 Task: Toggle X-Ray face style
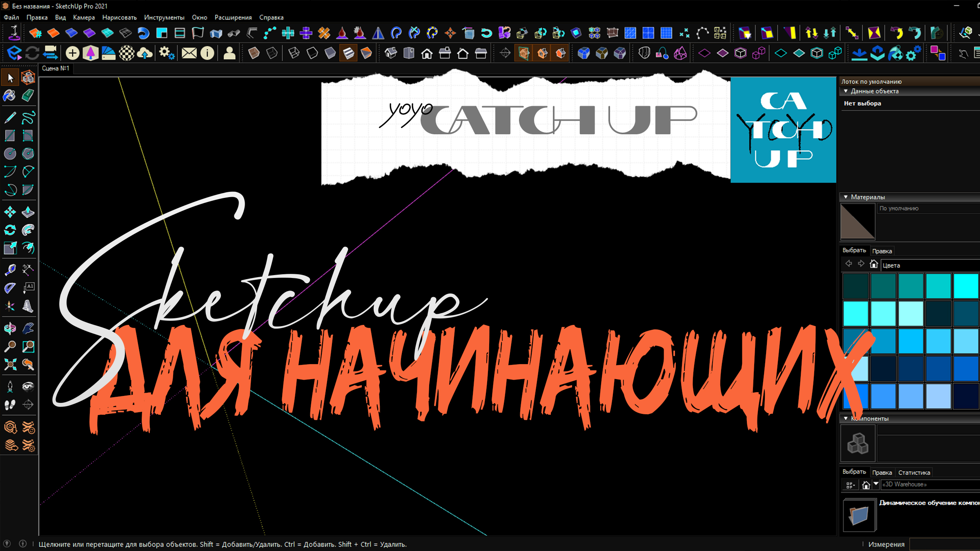click(254, 53)
